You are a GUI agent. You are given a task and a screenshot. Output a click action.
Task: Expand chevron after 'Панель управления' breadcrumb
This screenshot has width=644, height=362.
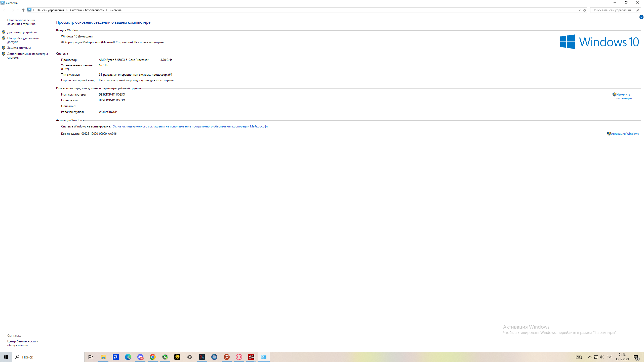67,10
